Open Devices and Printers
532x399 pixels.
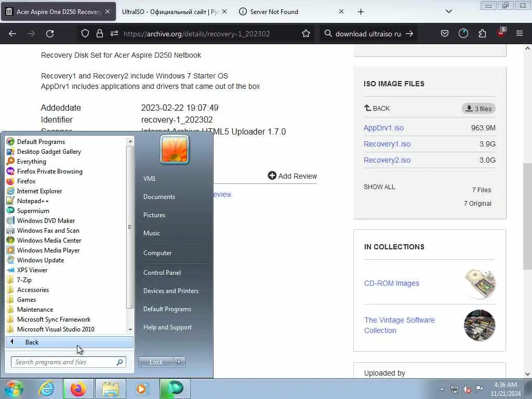point(170,291)
